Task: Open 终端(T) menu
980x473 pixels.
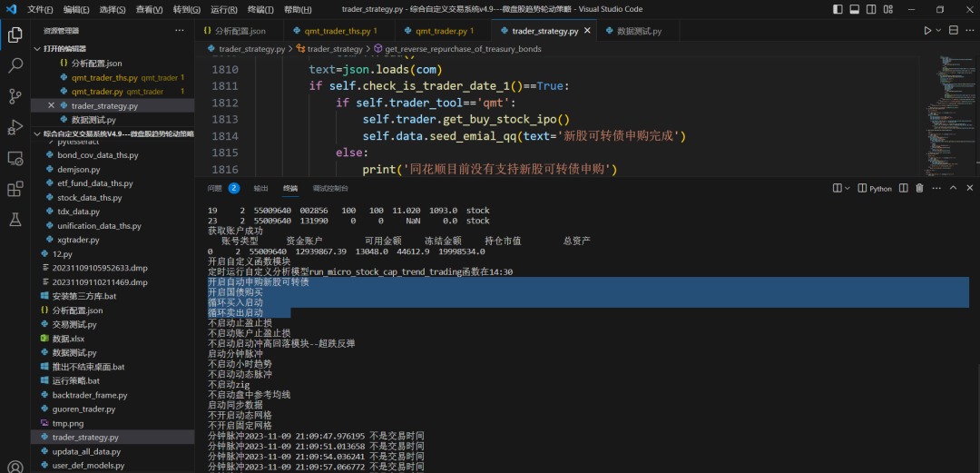Action: coord(260,9)
